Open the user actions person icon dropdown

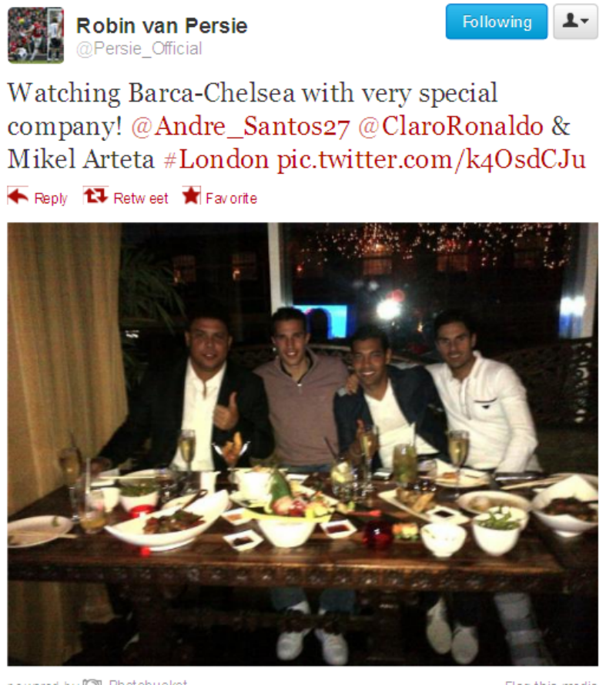coord(571,21)
